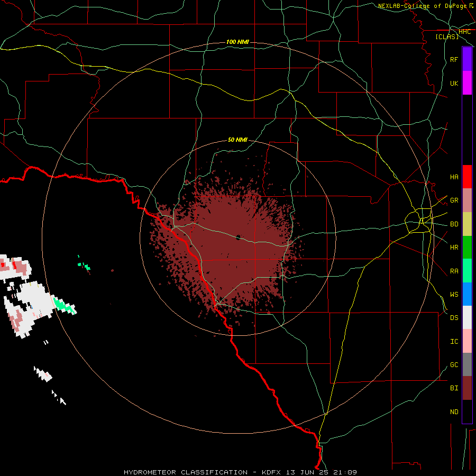Click the GR legend color block
The image size is (476, 476).
click(467, 200)
